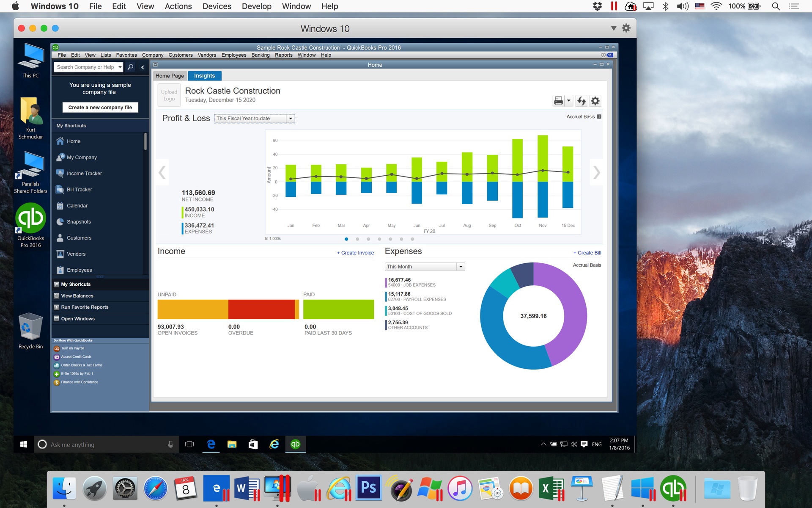Click Upload Logo button

click(x=169, y=95)
